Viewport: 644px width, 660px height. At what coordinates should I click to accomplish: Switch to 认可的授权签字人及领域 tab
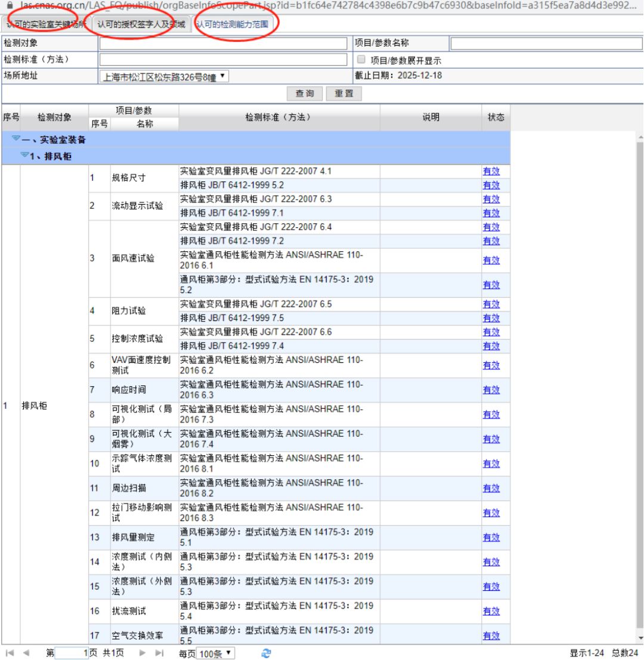[141, 25]
